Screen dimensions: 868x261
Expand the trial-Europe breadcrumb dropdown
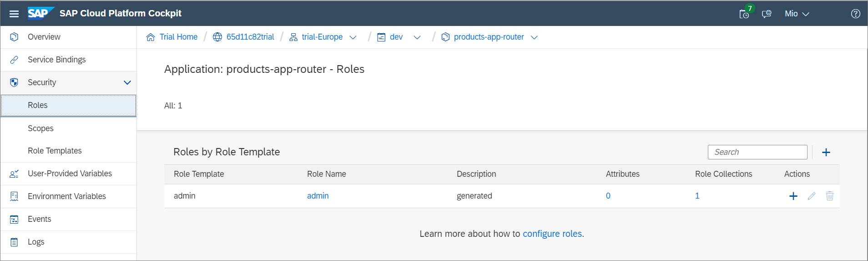353,37
